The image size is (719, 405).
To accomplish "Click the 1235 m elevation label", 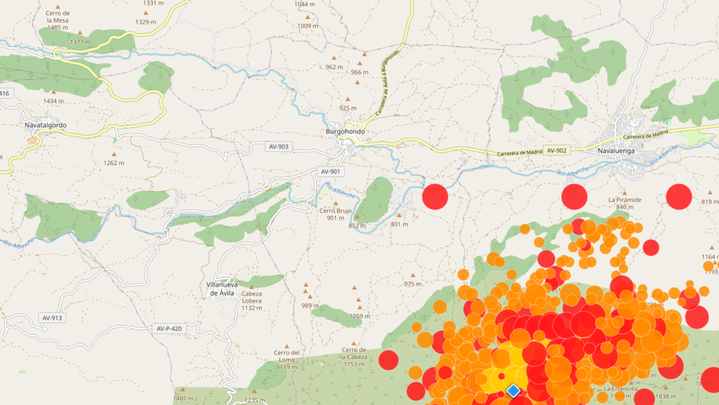I will [255, 399].
